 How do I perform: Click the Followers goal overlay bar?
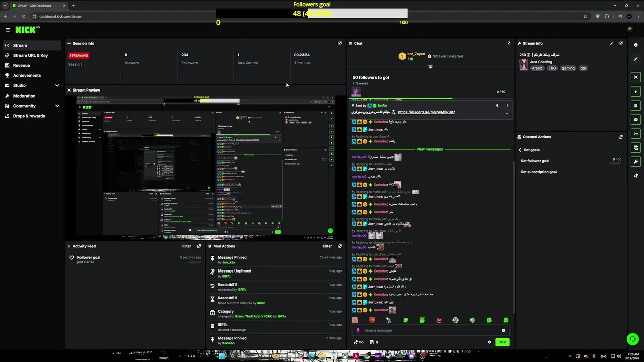pyautogui.click(x=312, y=13)
